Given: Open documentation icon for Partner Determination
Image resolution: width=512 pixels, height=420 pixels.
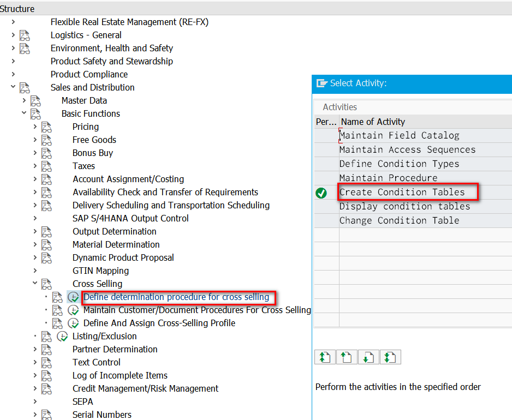Looking at the screenshot, I should [46, 350].
